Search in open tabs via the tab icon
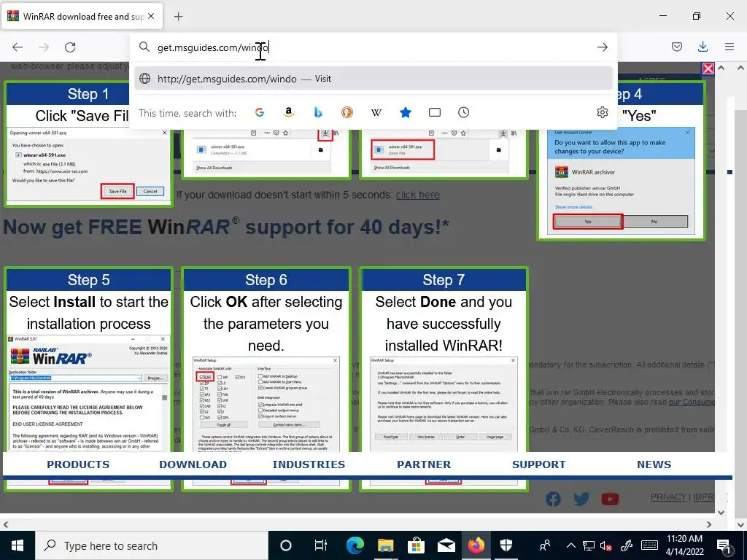Viewport: 747px width, 560px height. click(x=435, y=112)
